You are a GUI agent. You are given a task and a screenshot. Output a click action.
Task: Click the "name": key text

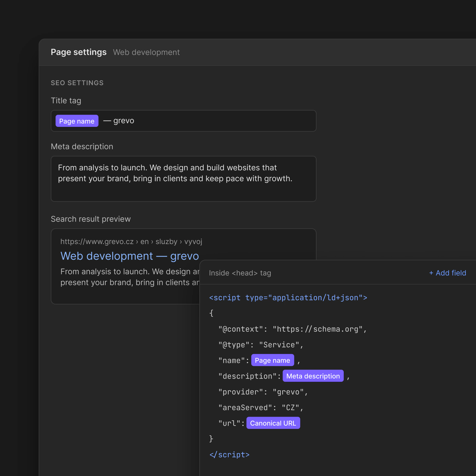click(234, 360)
